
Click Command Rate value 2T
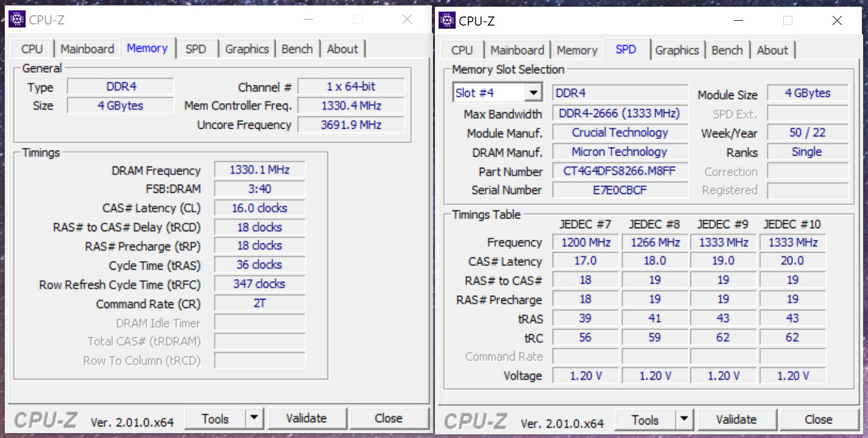pyautogui.click(x=260, y=303)
